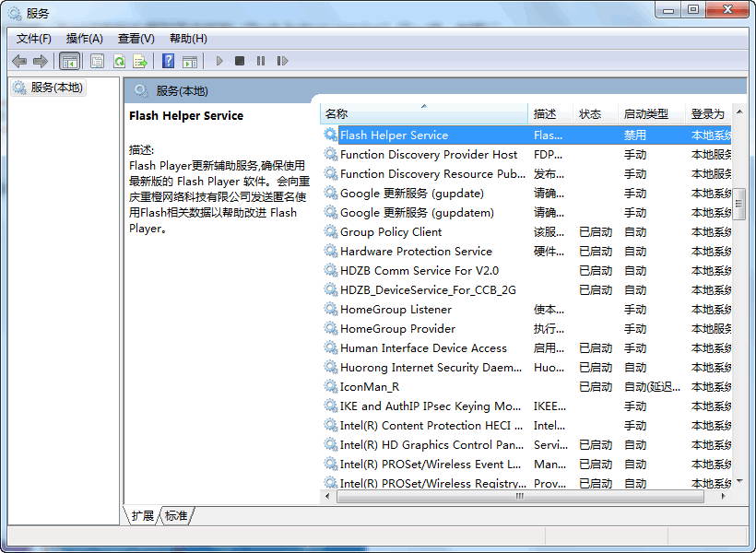The height and width of the screenshot is (553, 756).
Task: Click the Start Service play icon
Action: pos(219,61)
